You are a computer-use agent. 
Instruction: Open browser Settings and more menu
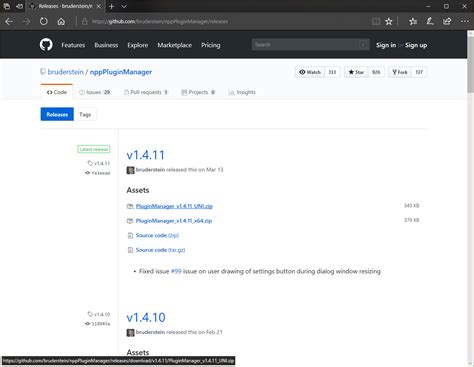click(x=465, y=22)
